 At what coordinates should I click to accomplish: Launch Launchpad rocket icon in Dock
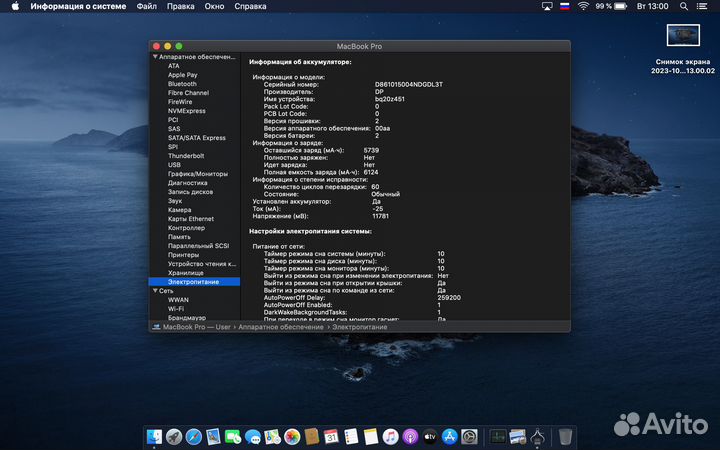(174, 437)
